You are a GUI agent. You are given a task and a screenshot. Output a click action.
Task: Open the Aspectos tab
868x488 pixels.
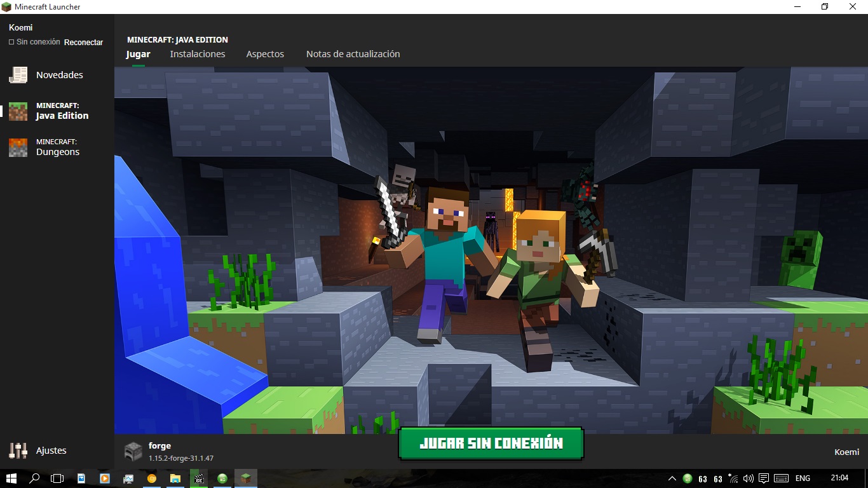click(265, 54)
